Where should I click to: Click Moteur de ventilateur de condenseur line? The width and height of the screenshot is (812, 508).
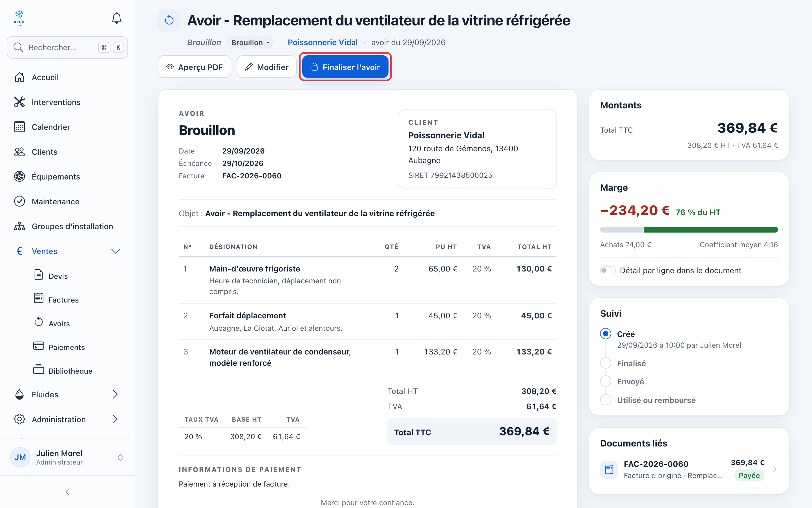367,357
